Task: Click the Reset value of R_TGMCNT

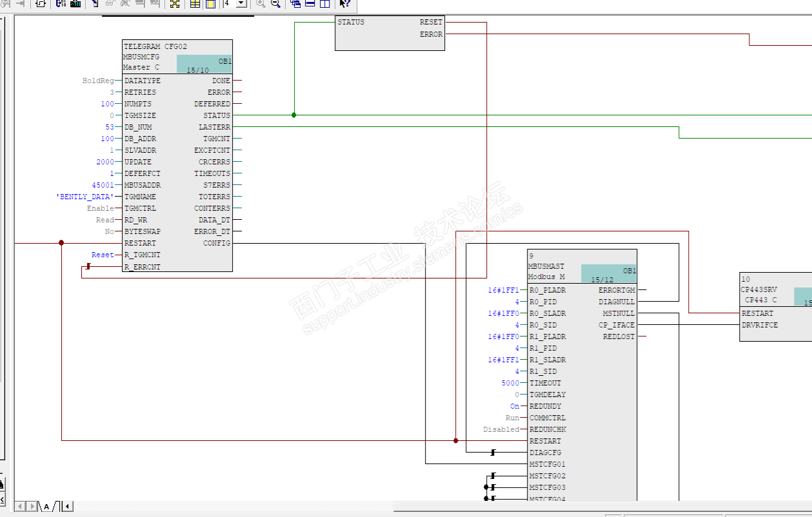Action: pos(103,255)
